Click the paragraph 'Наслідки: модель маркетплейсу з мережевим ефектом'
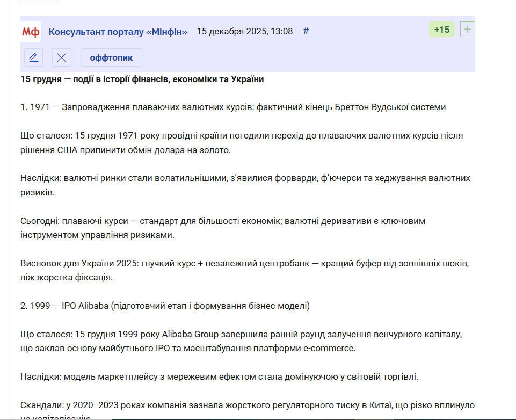 pos(219,376)
